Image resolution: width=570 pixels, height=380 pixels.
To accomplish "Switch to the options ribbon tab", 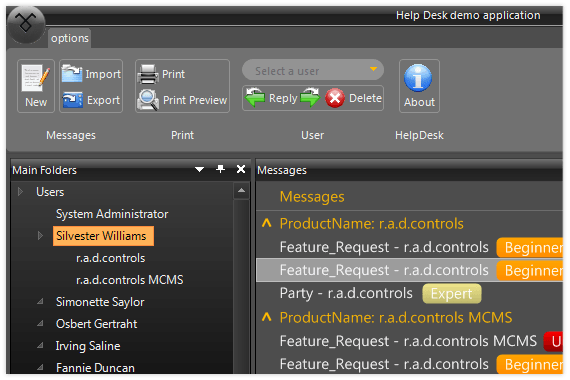I will (69, 38).
